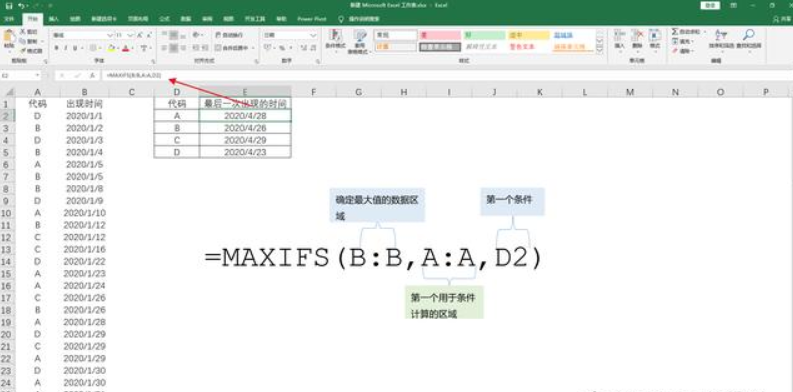Screen dimensions: 793x392
Task: Select cell E2 showing 2020/4/28
Action: click(x=245, y=116)
